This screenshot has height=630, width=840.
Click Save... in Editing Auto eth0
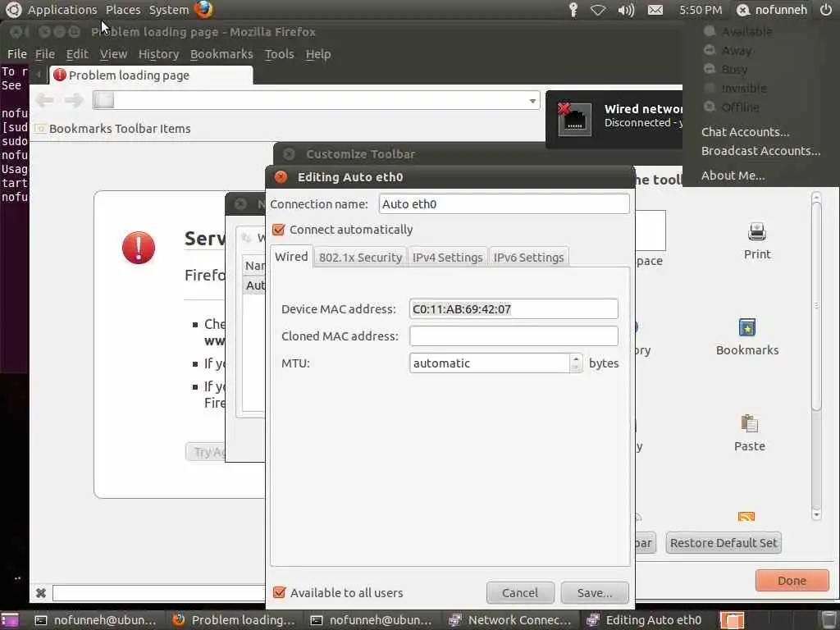tap(594, 592)
